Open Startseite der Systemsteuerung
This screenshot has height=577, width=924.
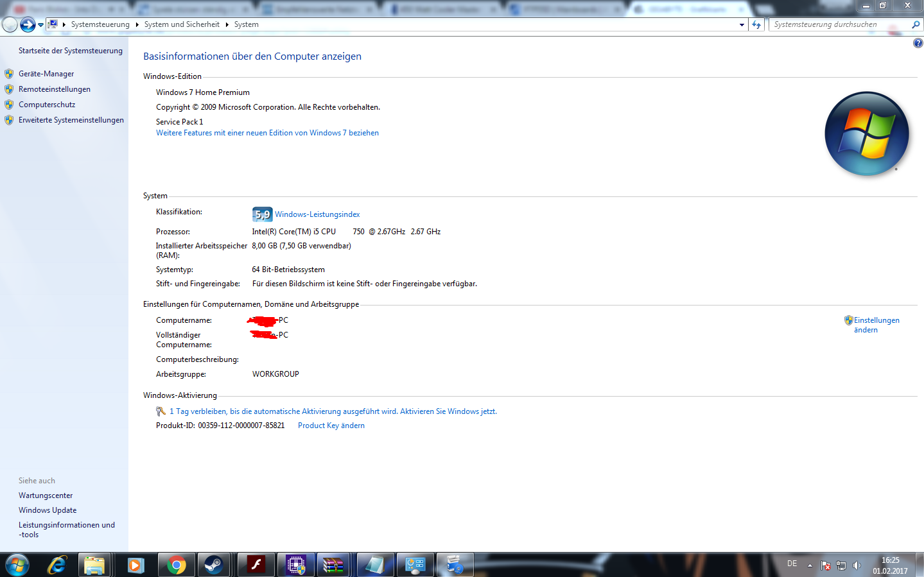71,51
